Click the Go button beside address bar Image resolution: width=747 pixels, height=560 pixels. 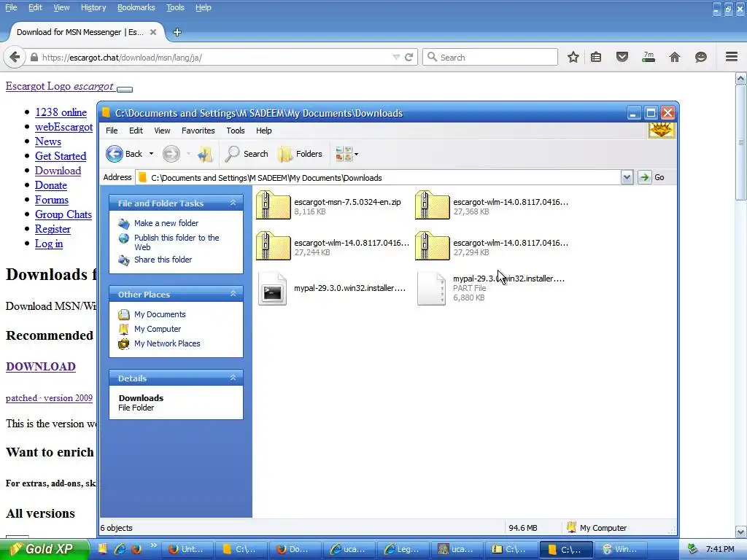652,178
